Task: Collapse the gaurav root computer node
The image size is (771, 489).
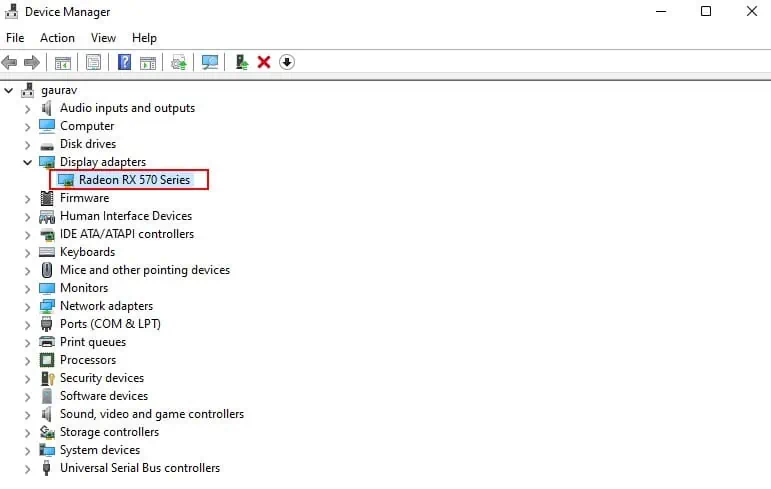Action: tap(9, 91)
